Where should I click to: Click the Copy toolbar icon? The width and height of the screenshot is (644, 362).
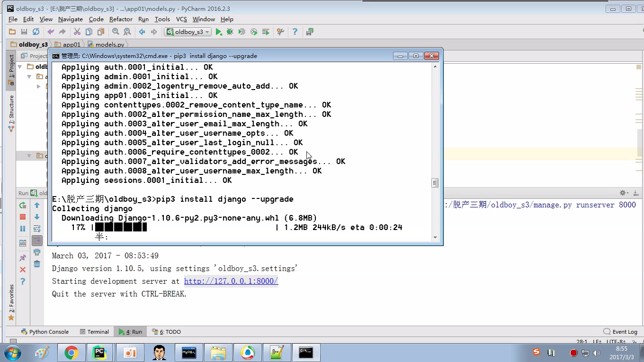click(89, 32)
